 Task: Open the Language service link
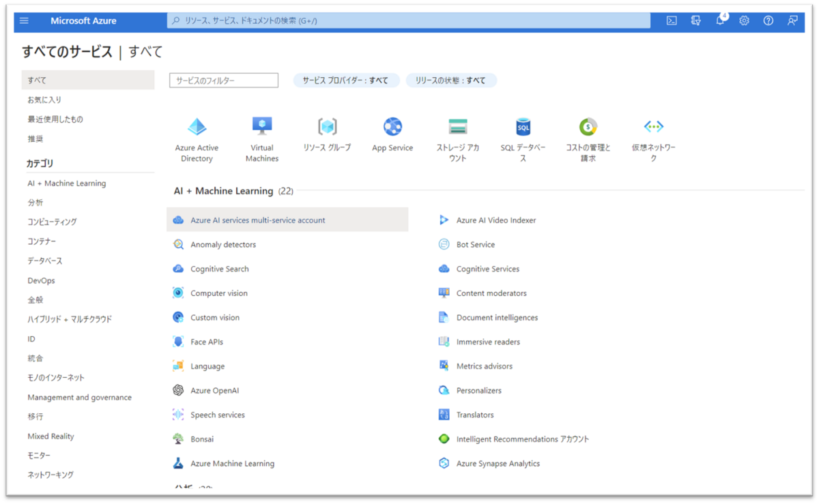[x=207, y=366]
